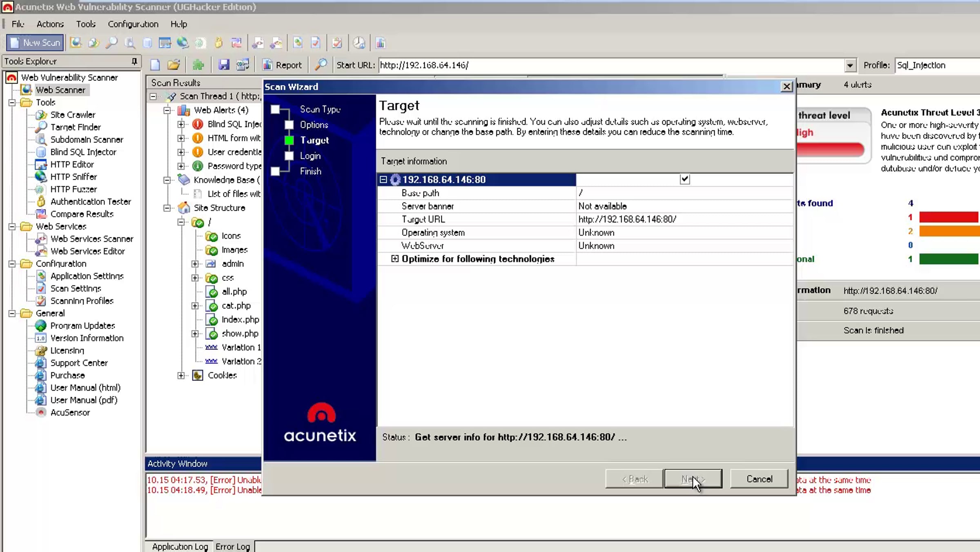
Task: Open the HTTP Fuzzer tool
Action: pyautogui.click(x=73, y=189)
